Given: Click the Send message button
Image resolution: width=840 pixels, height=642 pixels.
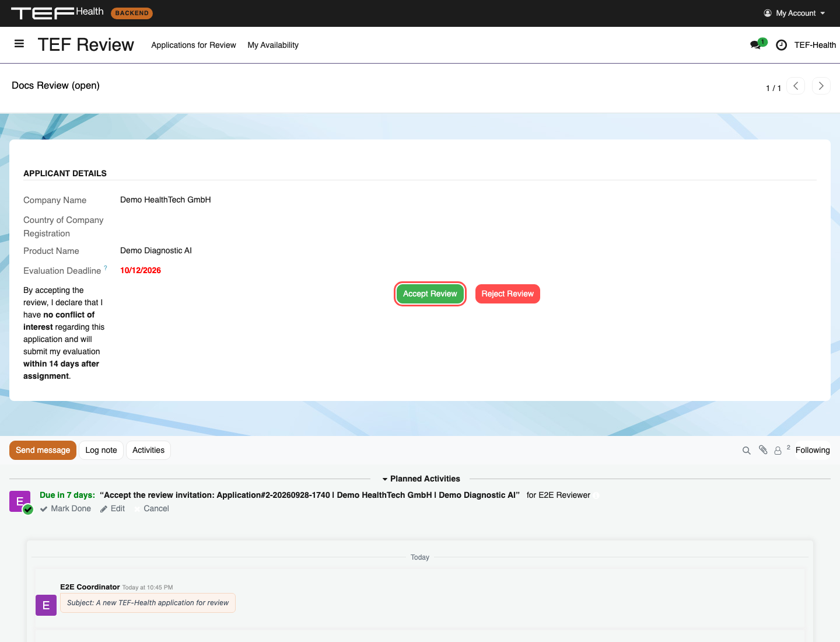Looking at the screenshot, I should (43, 450).
